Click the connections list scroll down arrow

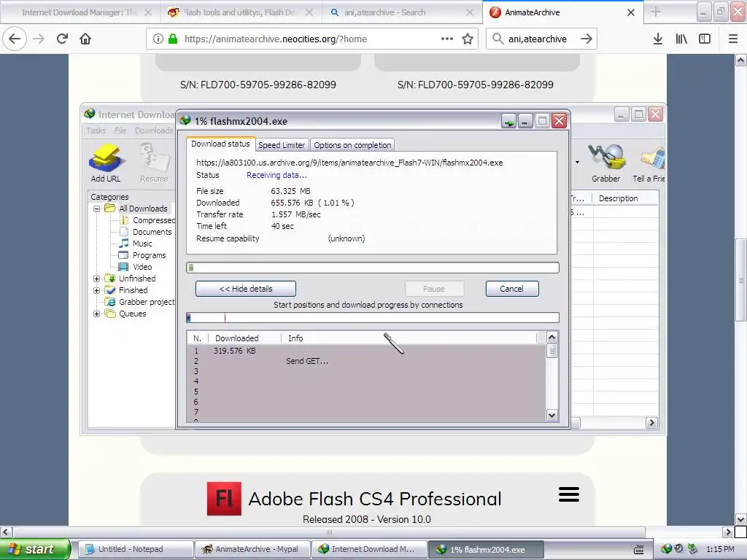(551, 415)
